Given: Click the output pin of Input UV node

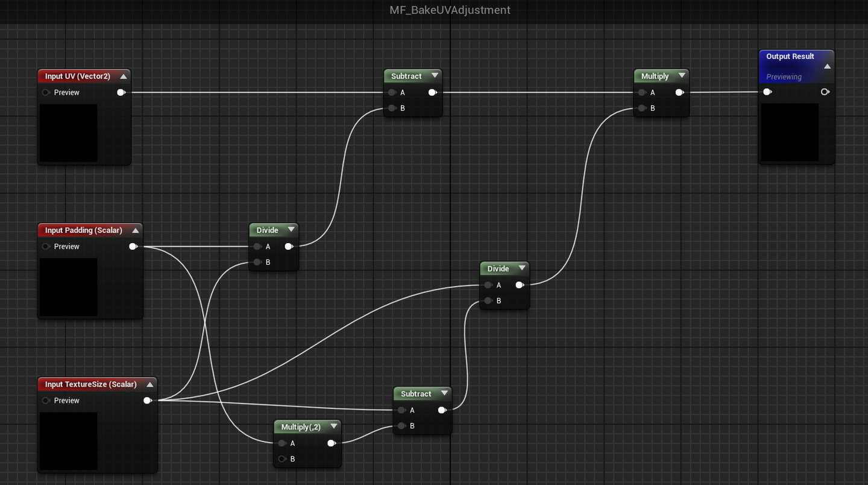Looking at the screenshot, I should (121, 92).
